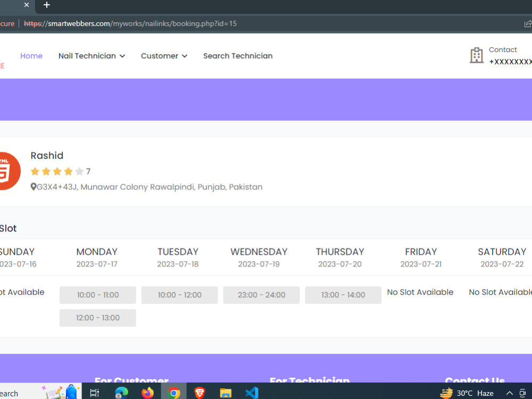Viewport: 532px width, 399px height.
Task: Click Rashid's HTML5 profile picture
Action: pos(10,171)
